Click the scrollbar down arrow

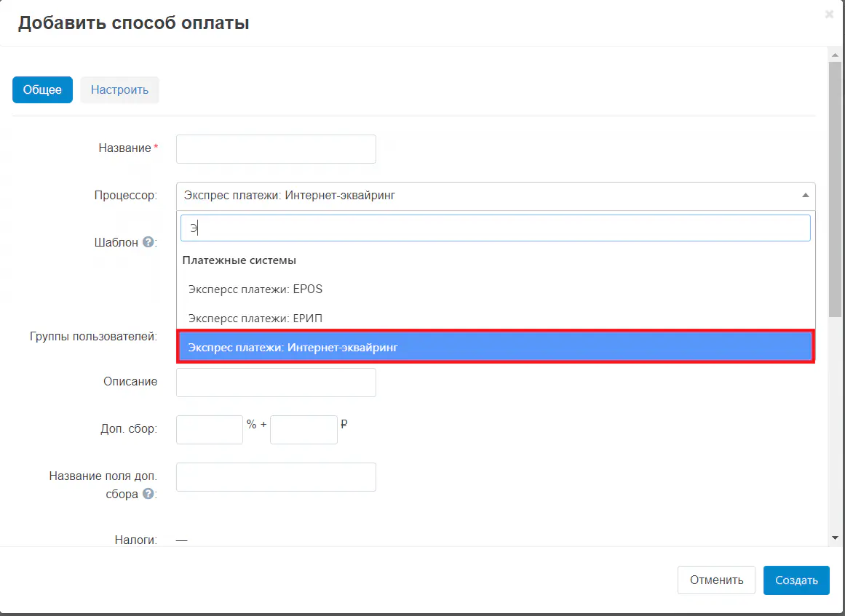[835, 537]
